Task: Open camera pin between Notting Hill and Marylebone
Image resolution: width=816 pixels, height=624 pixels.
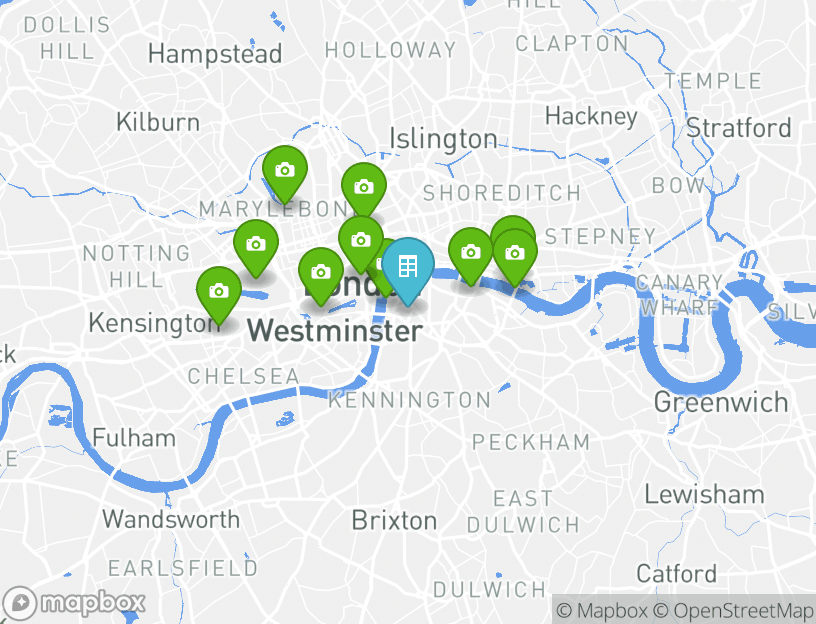Action: pyautogui.click(x=256, y=245)
